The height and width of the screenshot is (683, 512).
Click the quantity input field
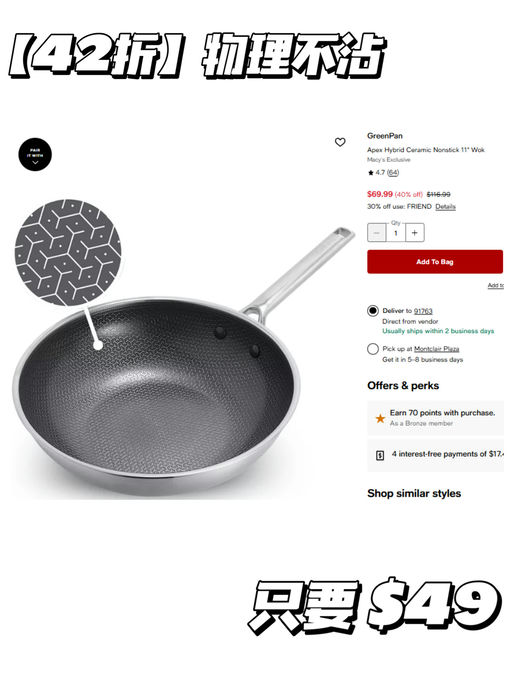point(396,233)
